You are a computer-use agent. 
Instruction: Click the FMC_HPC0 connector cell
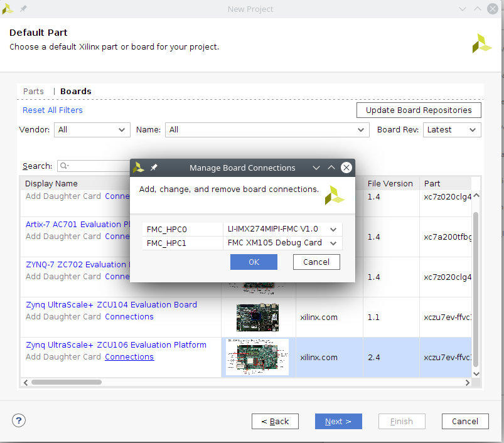[x=183, y=230]
